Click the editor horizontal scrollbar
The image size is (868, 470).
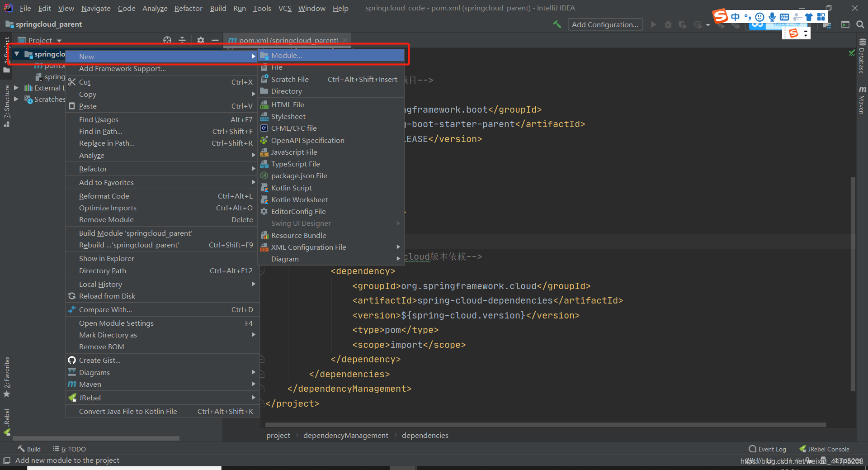coord(545,425)
